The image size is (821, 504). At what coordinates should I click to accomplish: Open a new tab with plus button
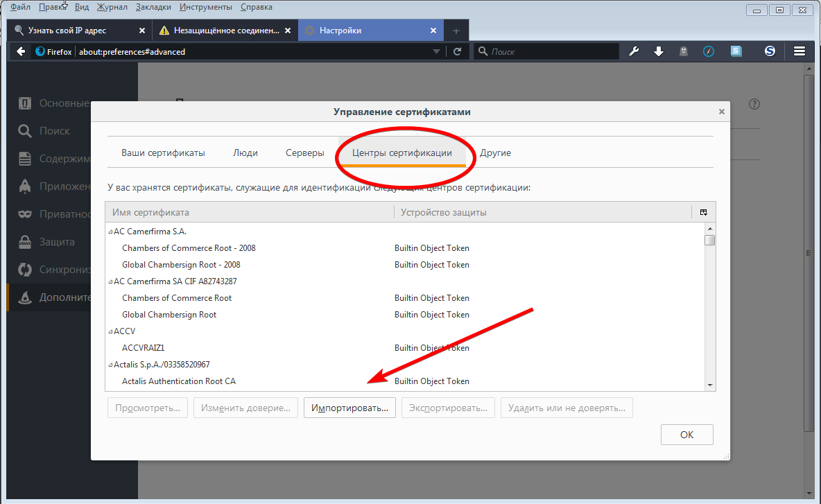[456, 31]
